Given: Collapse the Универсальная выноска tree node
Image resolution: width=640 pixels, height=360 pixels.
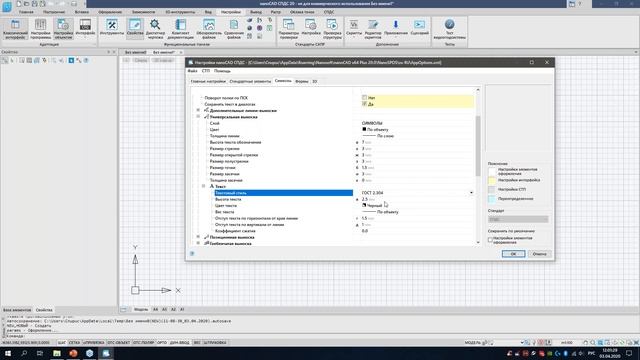Looking at the screenshot, I should [198, 117].
